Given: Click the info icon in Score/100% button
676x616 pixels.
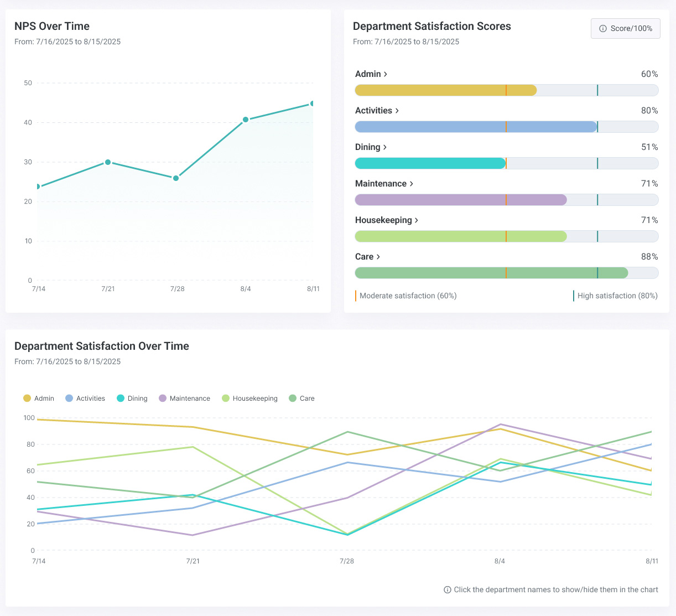Looking at the screenshot, I should click(603, 28).
